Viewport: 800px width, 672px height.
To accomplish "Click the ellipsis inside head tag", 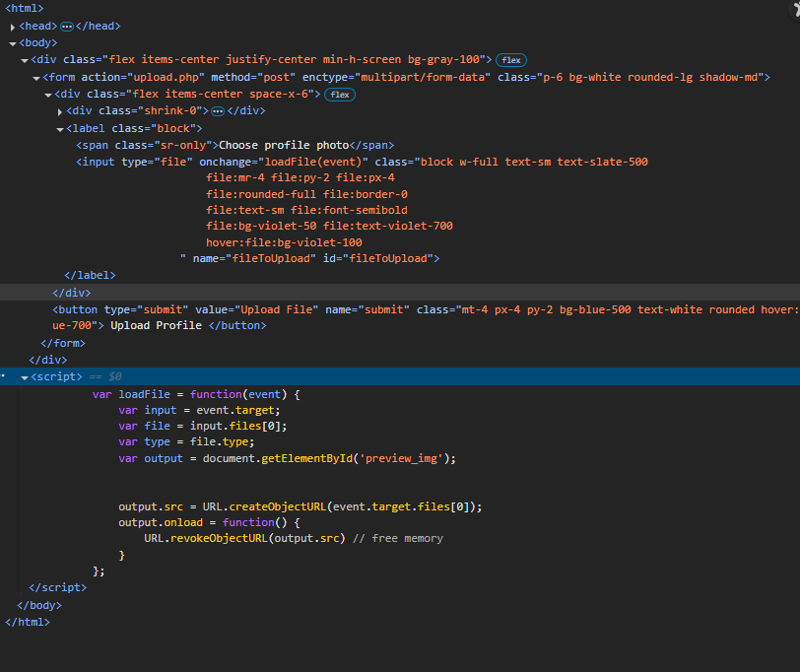I will coord(67,26).
